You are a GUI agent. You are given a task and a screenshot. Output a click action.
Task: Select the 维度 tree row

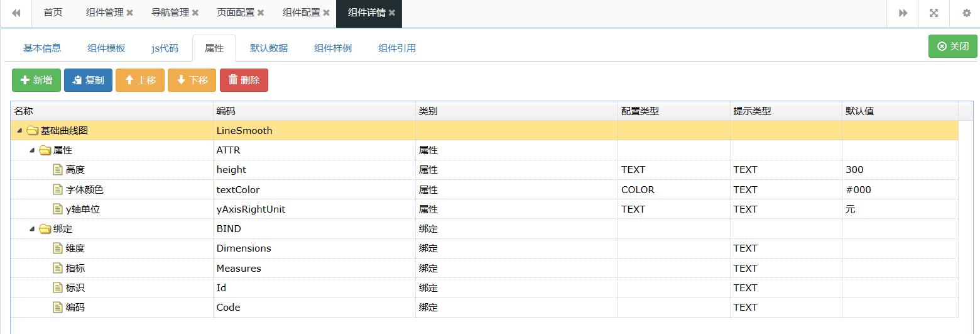tap(484, 248)
